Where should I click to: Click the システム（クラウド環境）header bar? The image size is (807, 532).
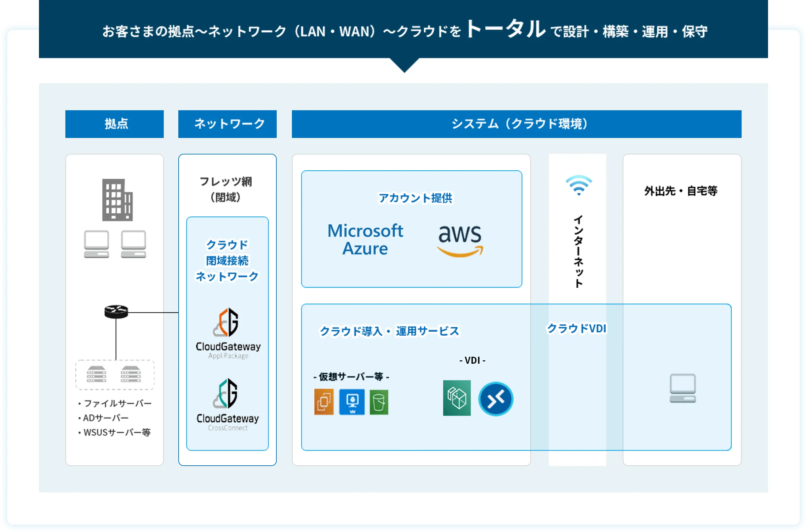click(516, 124)
